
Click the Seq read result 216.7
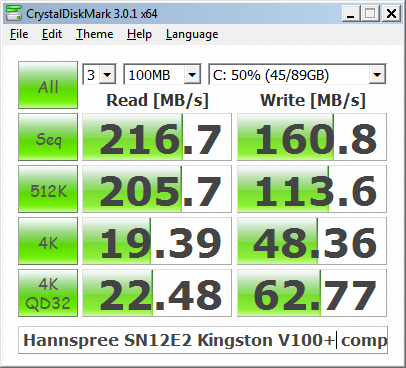[x=157, y=137]
